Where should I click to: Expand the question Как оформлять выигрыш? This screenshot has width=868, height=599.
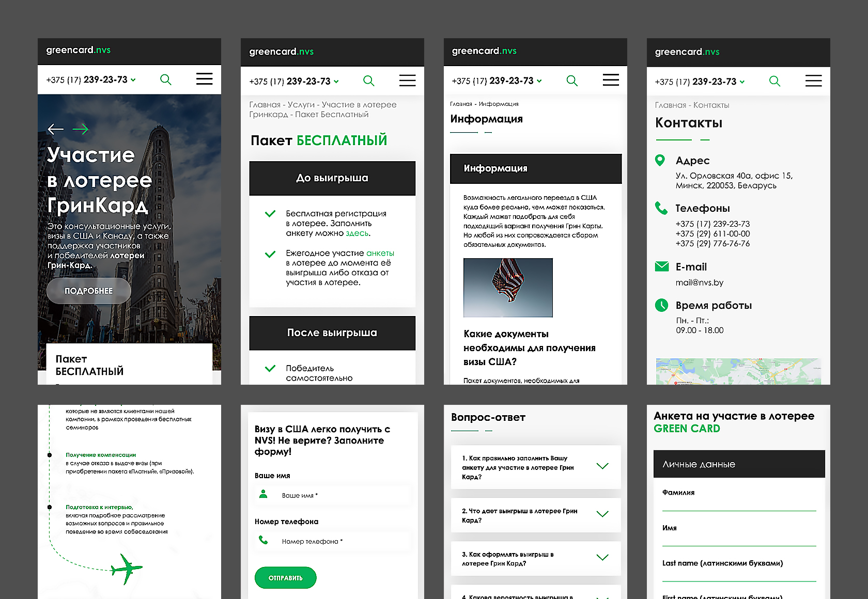click(x=602, y=558)
